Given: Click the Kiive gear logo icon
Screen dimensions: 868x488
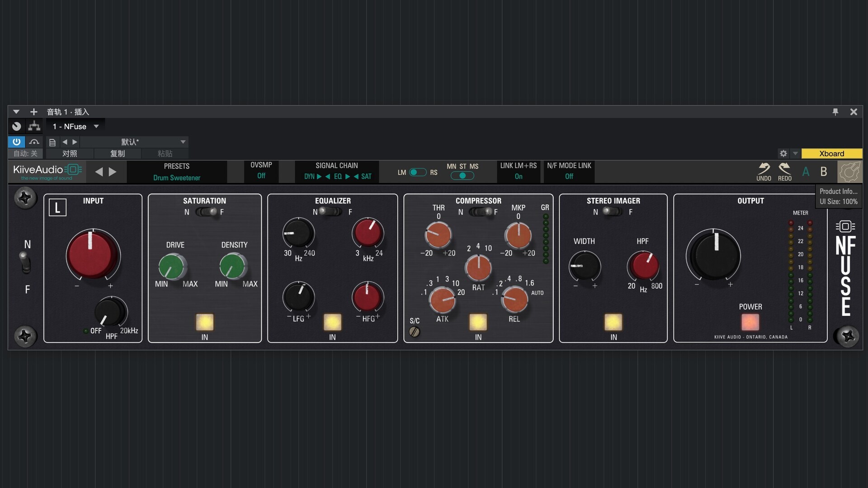Looking at the screenshot, I should point(849,172).
